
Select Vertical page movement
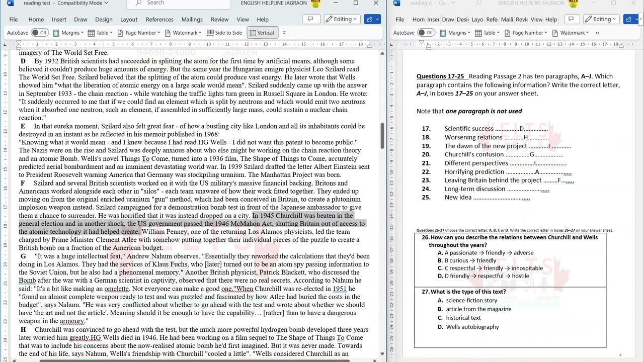point(262,33)
